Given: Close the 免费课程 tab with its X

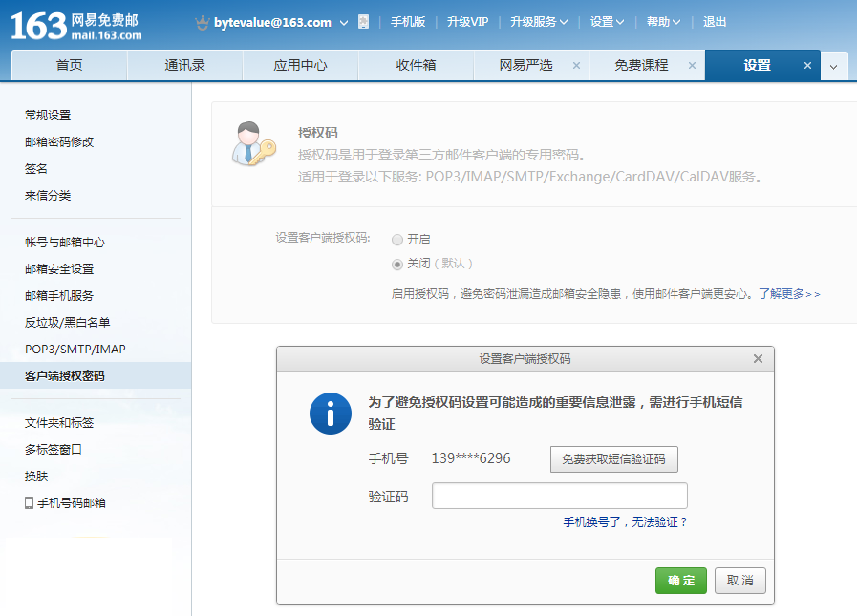Looking at the screenshot, I should pos(692,66).
